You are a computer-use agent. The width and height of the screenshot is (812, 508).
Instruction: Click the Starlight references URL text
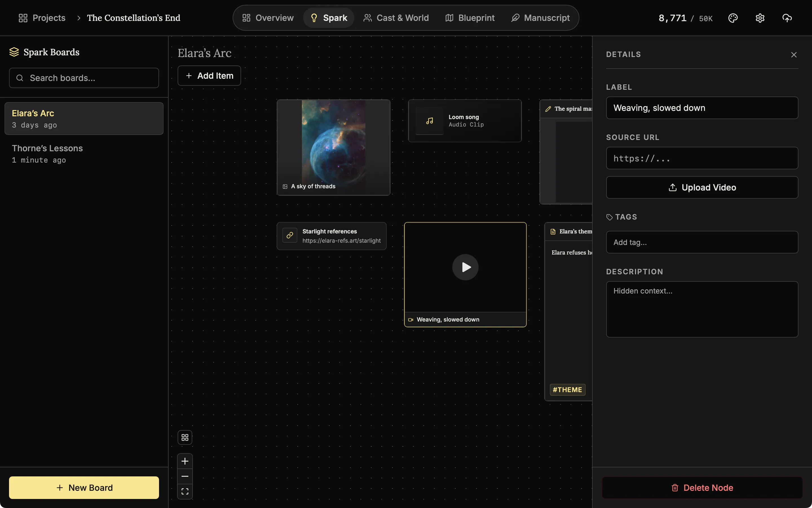(x=341, y=240)
